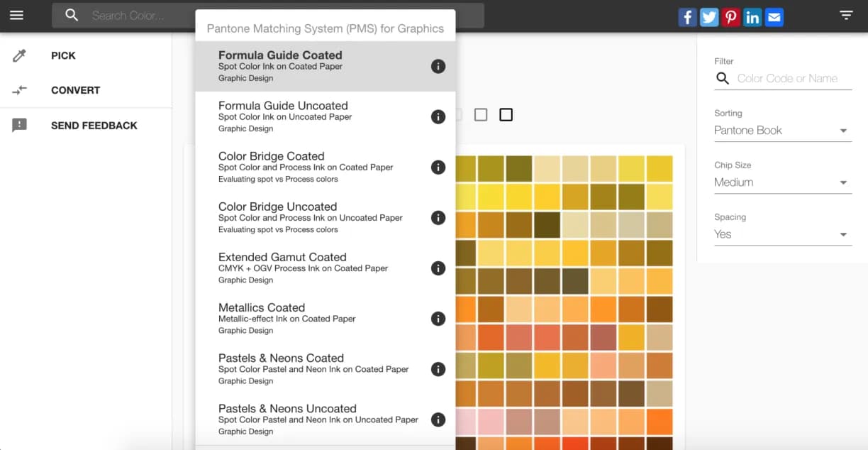Choose Color Bridge Coated from list

pos(325,167)
